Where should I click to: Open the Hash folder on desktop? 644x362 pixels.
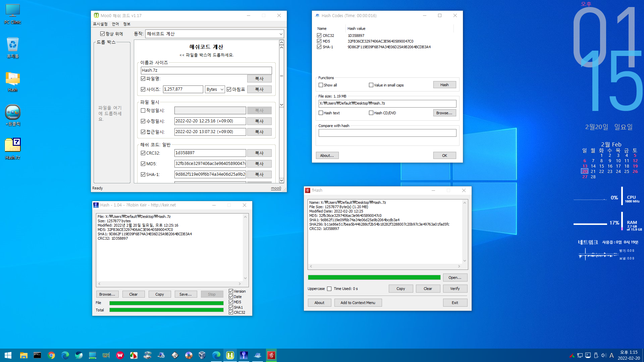[13, 82]
